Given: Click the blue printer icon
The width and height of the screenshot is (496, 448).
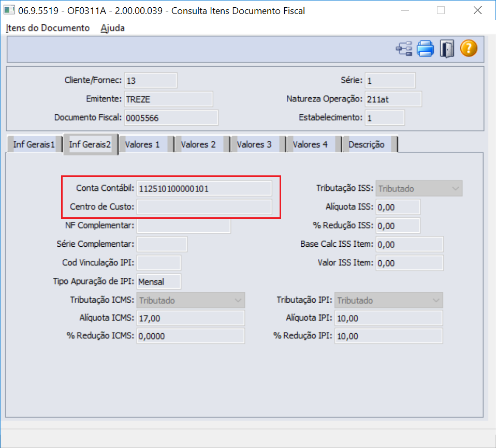Looking at the screenshot, I should (425, 49).
